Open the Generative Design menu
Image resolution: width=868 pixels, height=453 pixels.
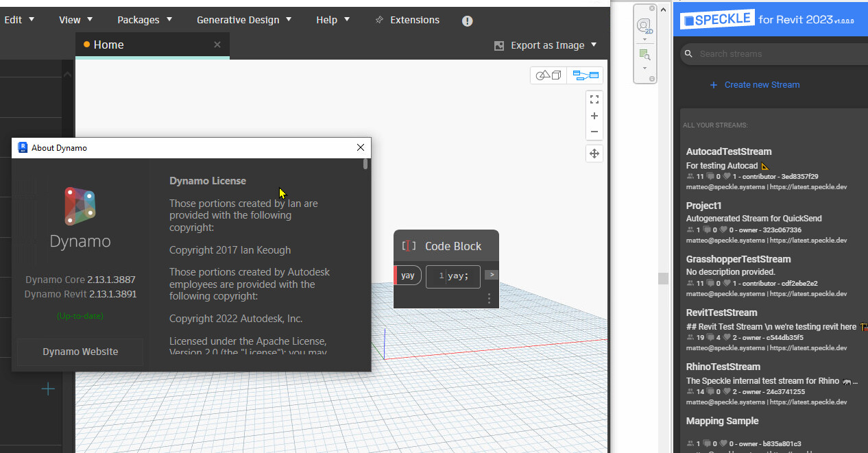[244, 20]
